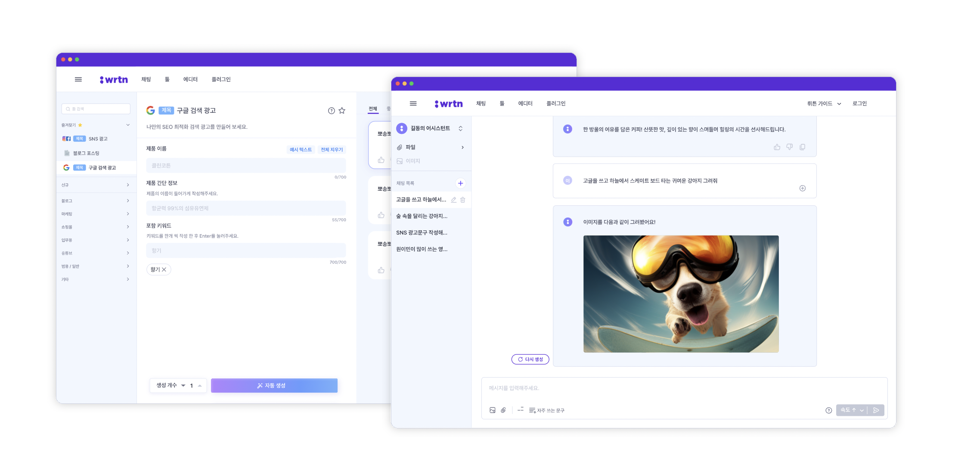Click thumbs up icon on coffee message
The image size is (980, 471).
[777, 147]
